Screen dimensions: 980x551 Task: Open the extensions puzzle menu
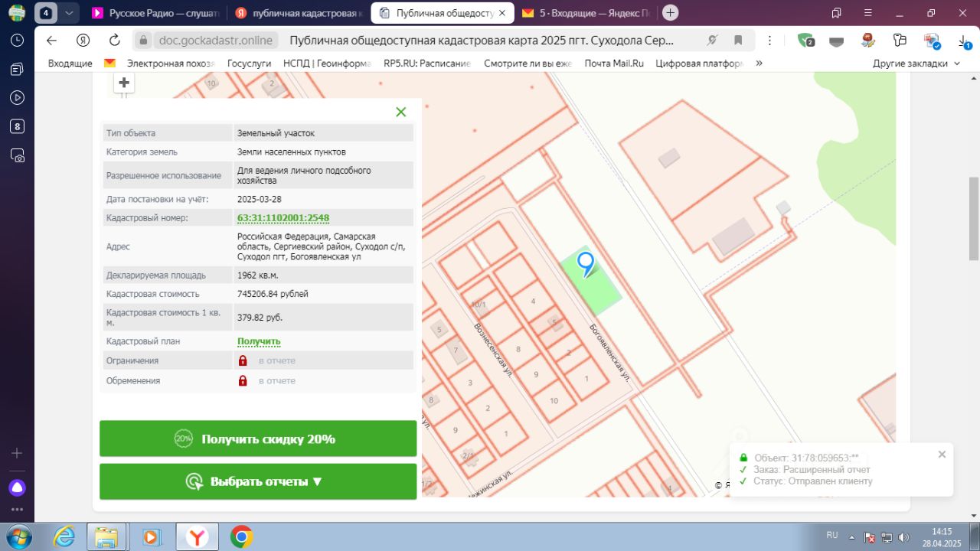click(900, 41)
